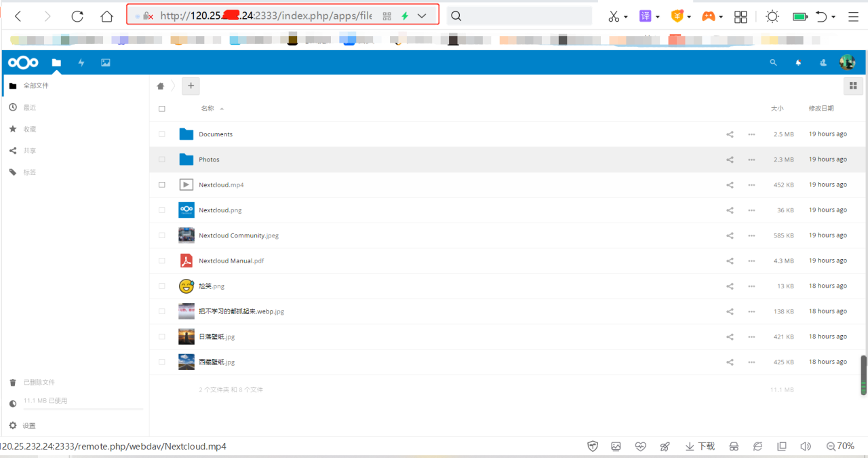868x458 pixels.
Task: Switch to grid view toggle
Action: click(852, 86)
